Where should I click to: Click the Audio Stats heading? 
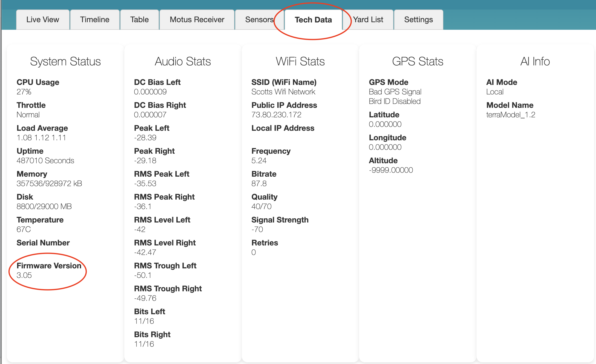tap(183, 61)
